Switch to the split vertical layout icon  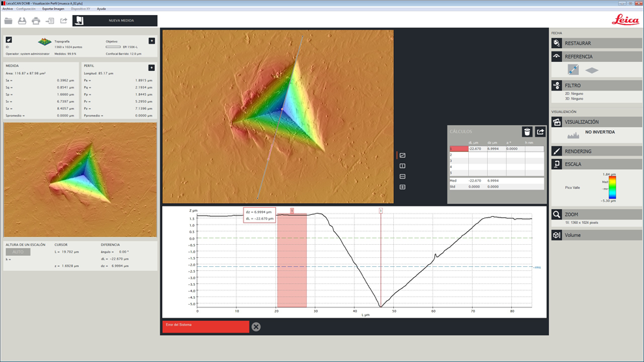pos(402,166)
